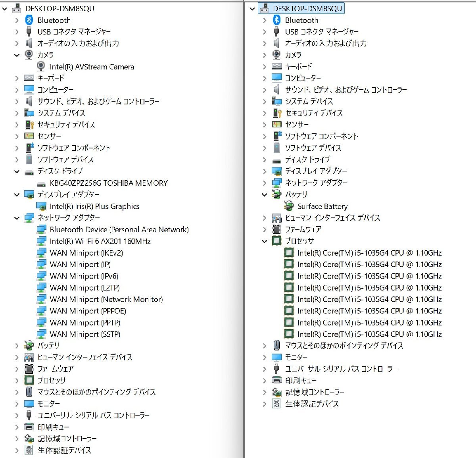This screenshot has height=458, width=476.
Task: Select ファームウェア in left tree
Action: [x=55, y=369]
